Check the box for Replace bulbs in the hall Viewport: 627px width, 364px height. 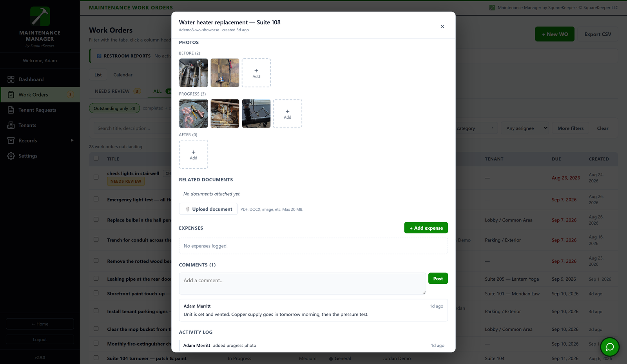96,219
